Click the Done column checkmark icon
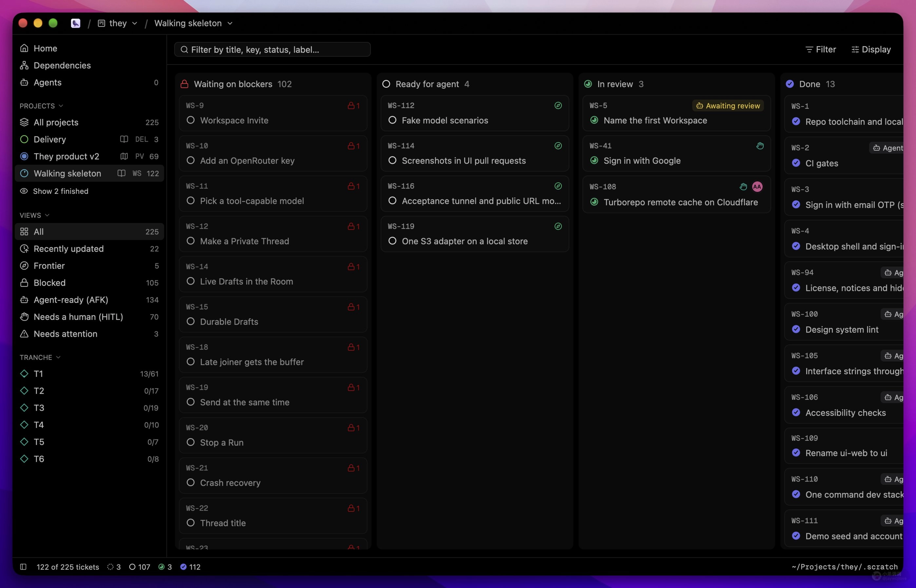 790,84
